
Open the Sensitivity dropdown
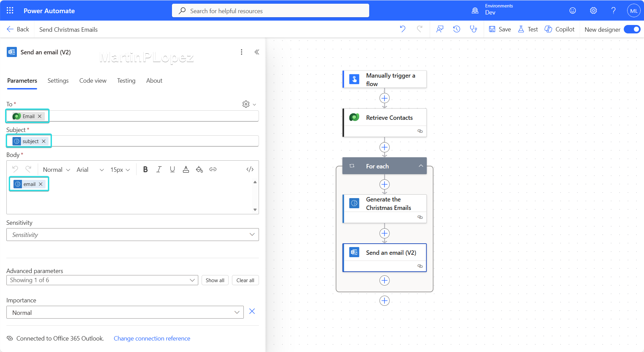[x=133, y=235]
